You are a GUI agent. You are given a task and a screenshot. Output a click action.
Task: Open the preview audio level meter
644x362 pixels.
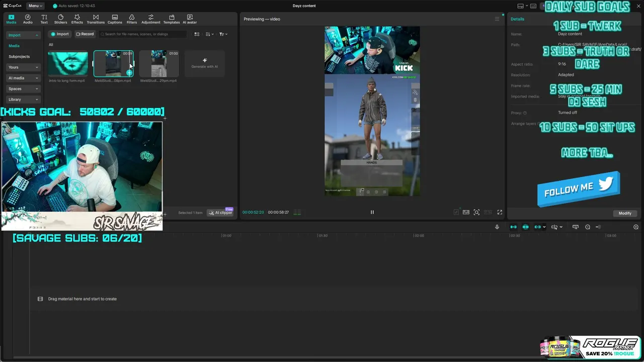click(x=297, y=213)
